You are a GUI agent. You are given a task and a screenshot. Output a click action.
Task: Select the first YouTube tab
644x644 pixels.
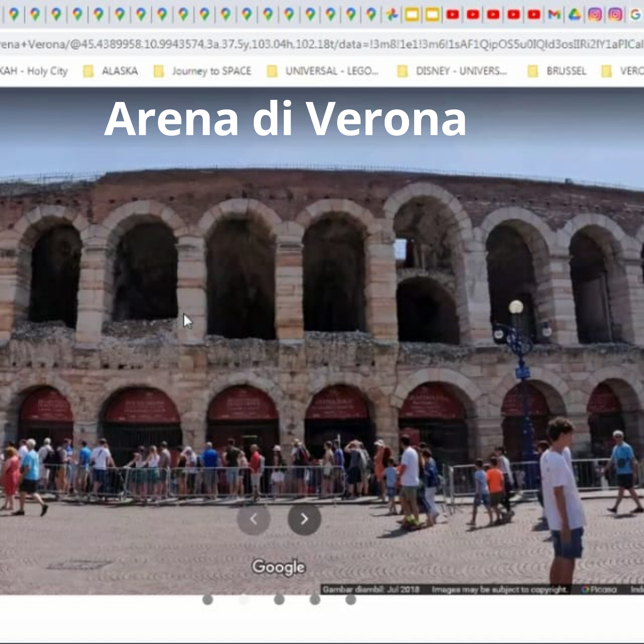click(x=452, y=15)
